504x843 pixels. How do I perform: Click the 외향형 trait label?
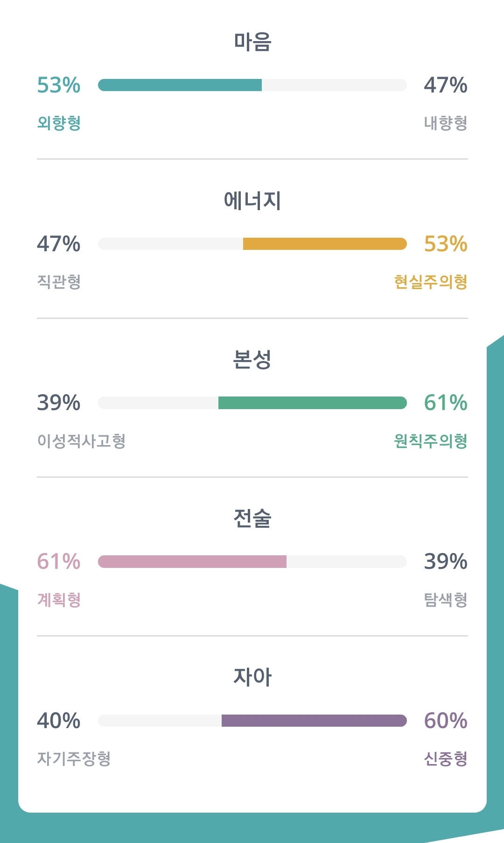(59, 123)
